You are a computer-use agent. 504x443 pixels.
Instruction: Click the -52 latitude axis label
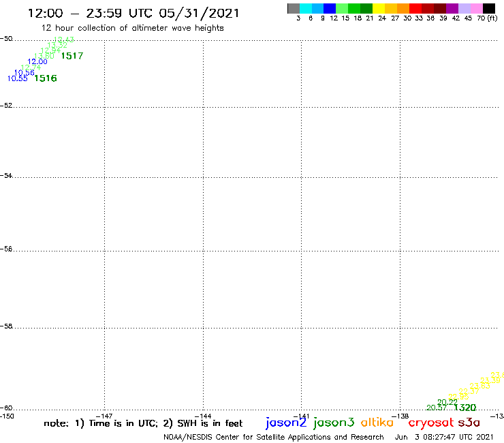click(6, 106)
